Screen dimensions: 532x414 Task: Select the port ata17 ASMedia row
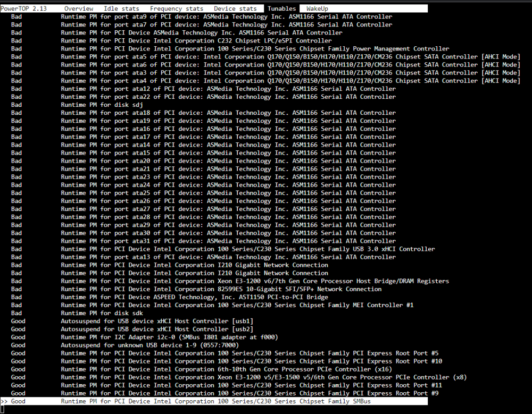(x=203, y=137)
